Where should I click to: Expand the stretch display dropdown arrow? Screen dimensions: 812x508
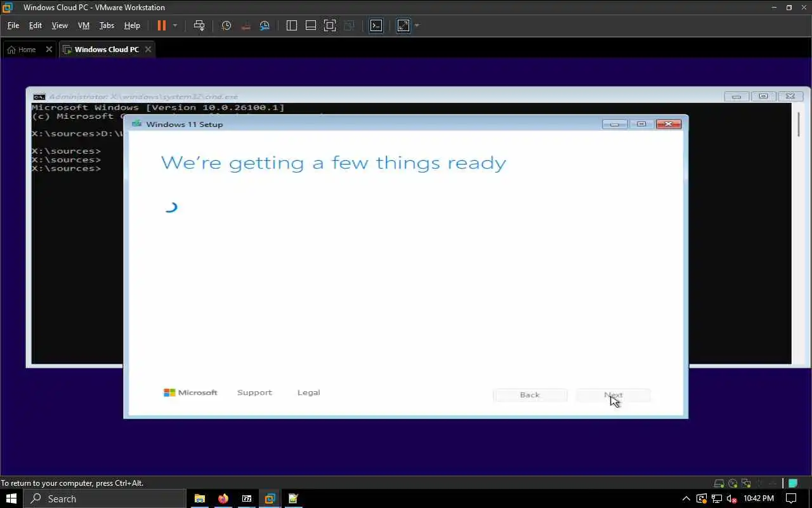417,25
